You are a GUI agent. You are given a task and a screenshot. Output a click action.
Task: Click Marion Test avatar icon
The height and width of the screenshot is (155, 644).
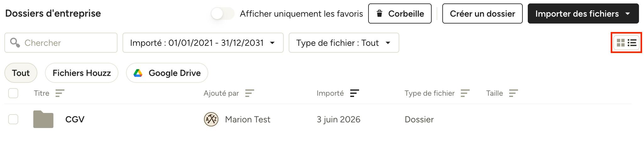click(211, 119)
